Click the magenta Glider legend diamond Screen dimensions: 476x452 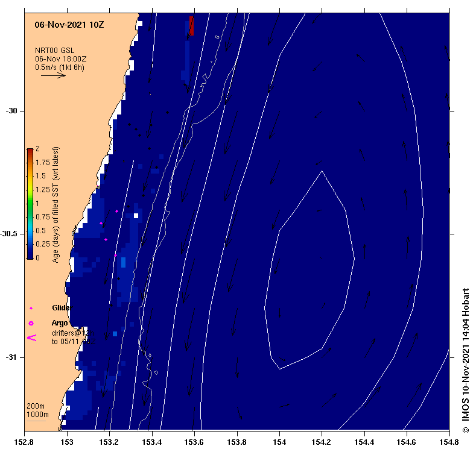[31, 308]
